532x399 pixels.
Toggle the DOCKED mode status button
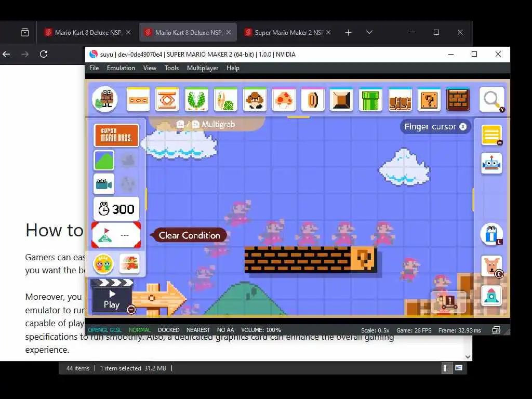point(169,330)
